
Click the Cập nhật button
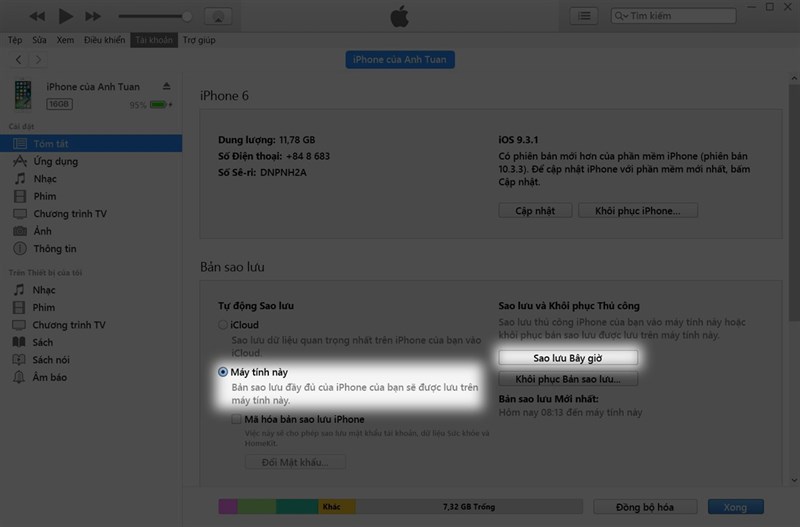point(535,211)
